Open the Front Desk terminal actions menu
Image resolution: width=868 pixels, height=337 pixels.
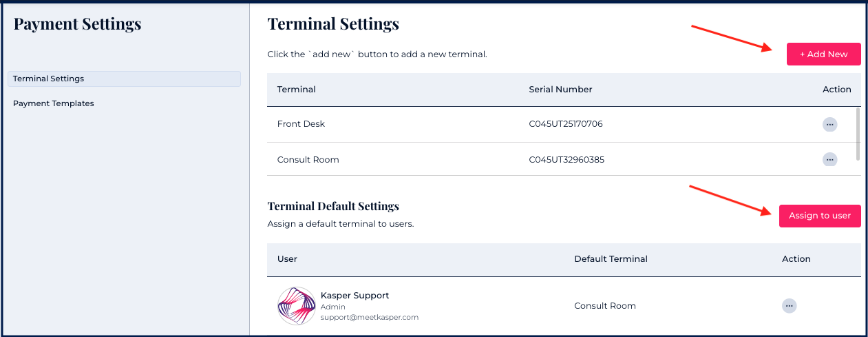829,124
